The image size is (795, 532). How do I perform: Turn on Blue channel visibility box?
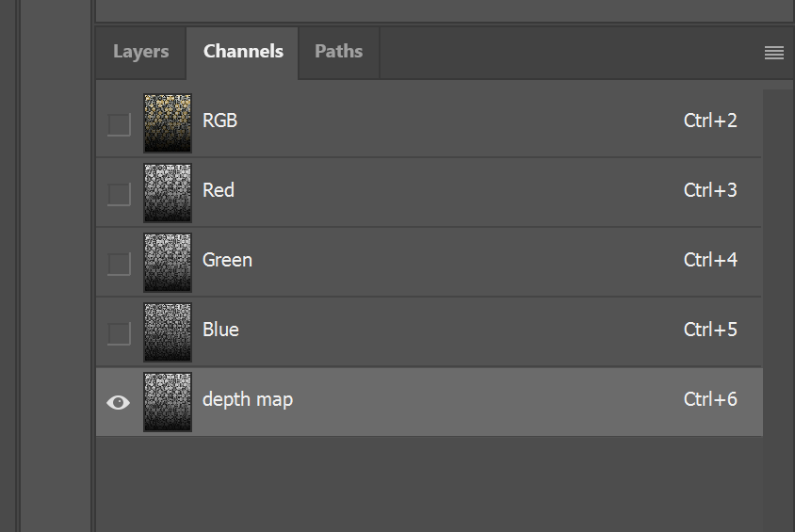tap(119, 333)
